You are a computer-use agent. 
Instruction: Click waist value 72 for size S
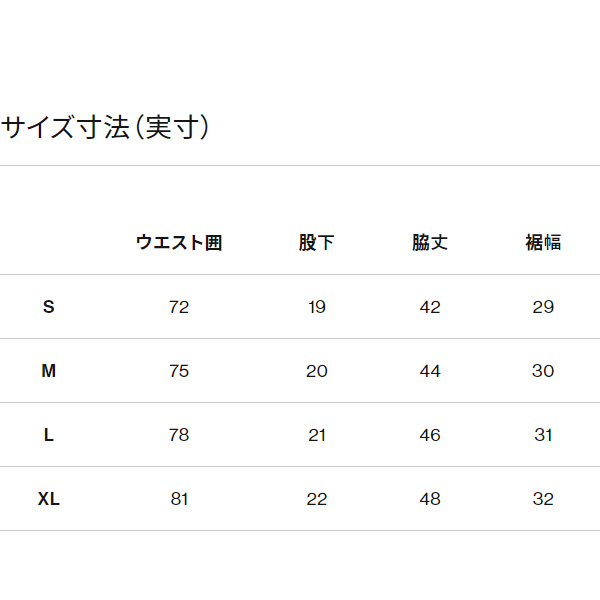coord(179,307)
